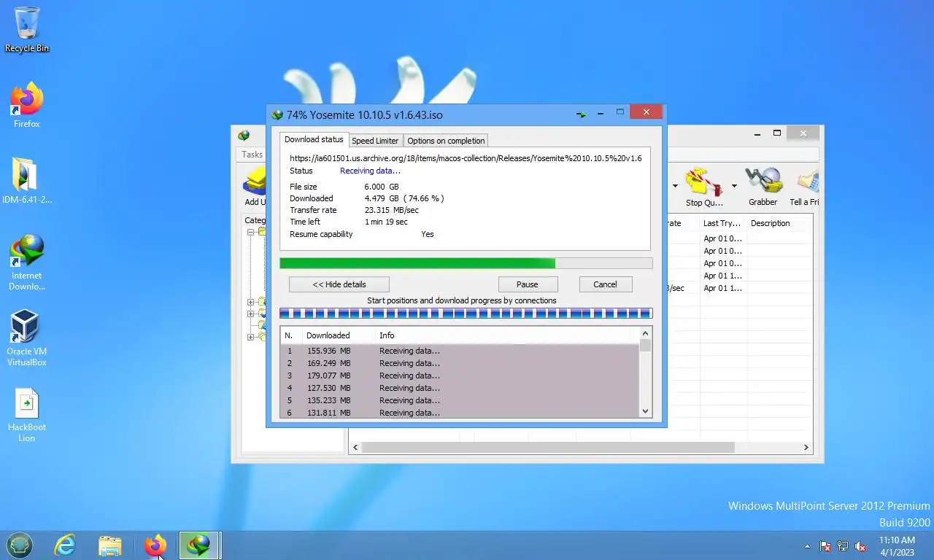Click the Action Center flag tray icon

[x=825, y=545]
